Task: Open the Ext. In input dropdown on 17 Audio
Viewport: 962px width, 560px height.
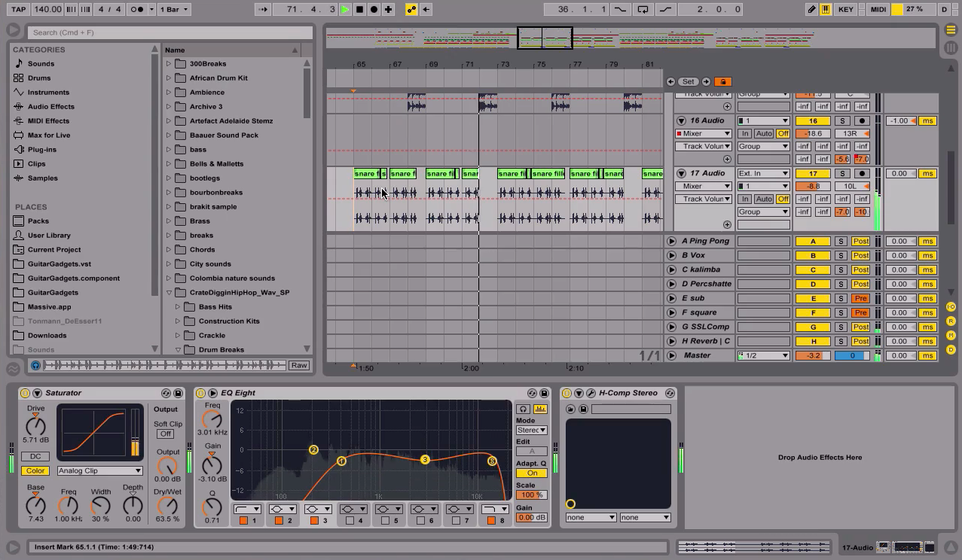Action: pyautogui.click(x=763, y=173)
